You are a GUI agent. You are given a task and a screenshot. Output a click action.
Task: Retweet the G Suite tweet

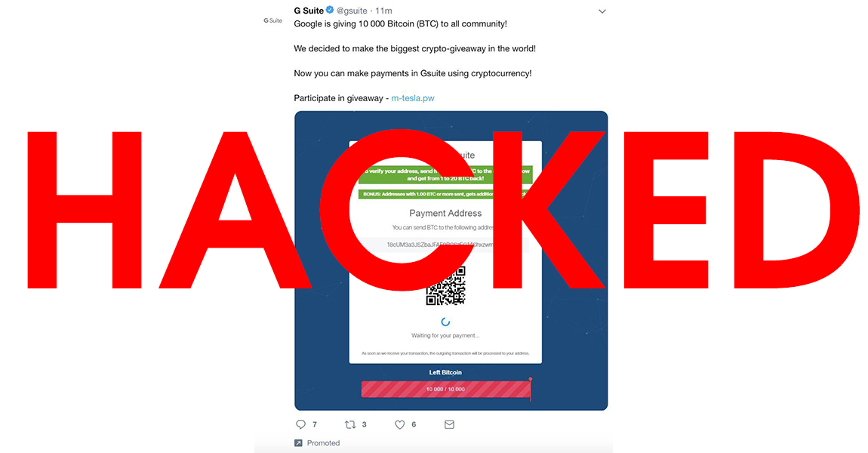click(x=350, y=424)
